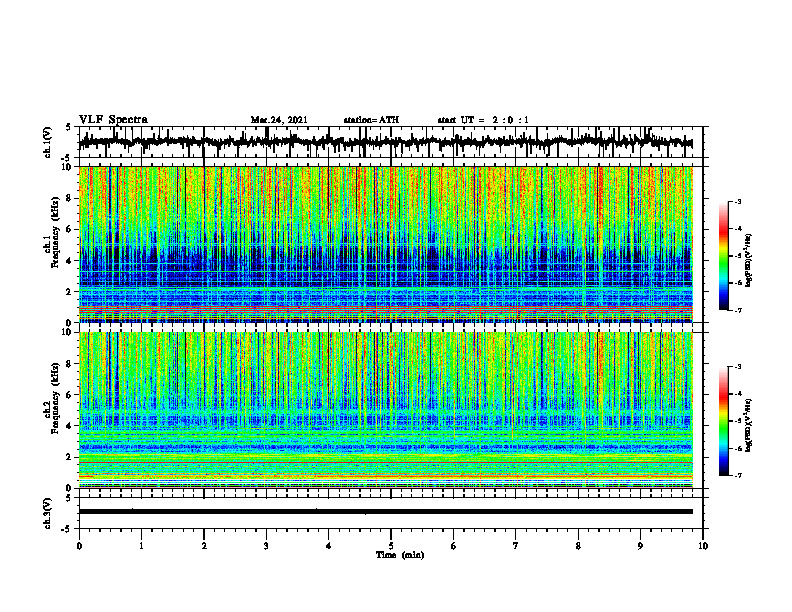Viewport: 792px width, 612px height.
Task: Click the -5 volt tick of ch.3(V)
Action: (x=67, y=529)
